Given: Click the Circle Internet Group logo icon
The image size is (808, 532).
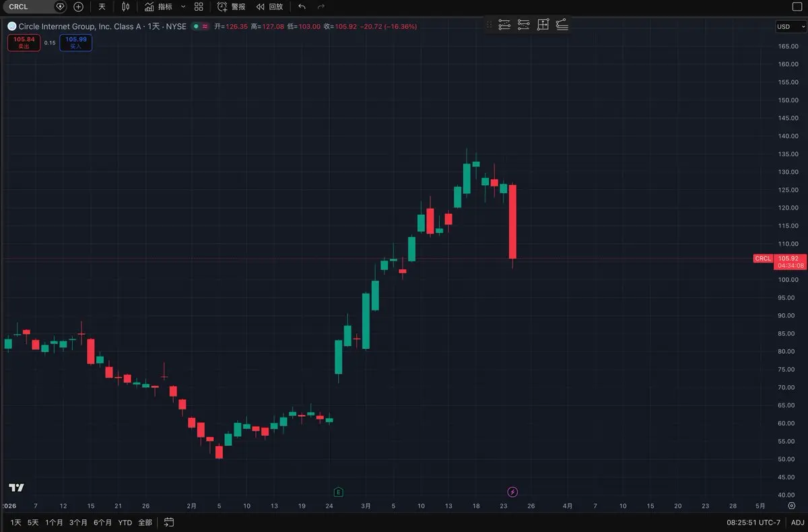Looking at the screenshot, I should tap(11, 26).
